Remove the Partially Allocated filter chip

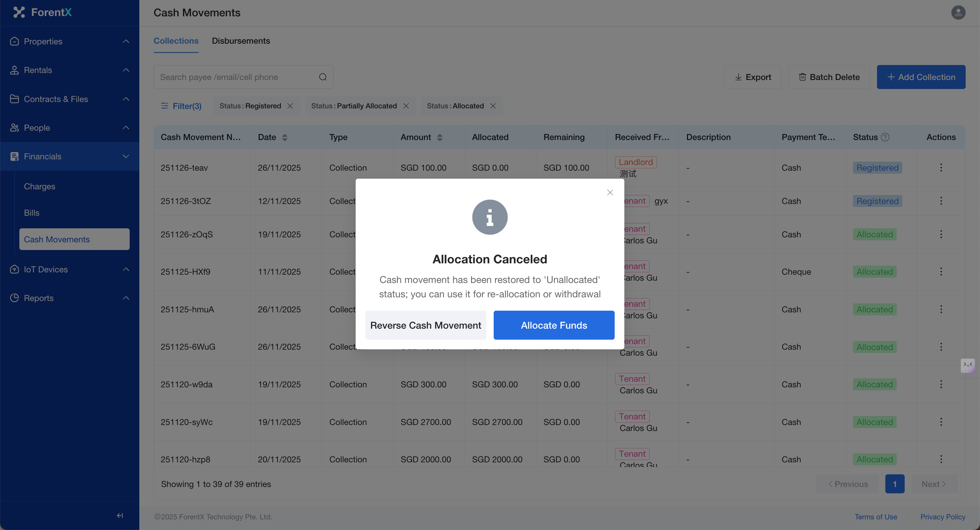click(406, 106)
